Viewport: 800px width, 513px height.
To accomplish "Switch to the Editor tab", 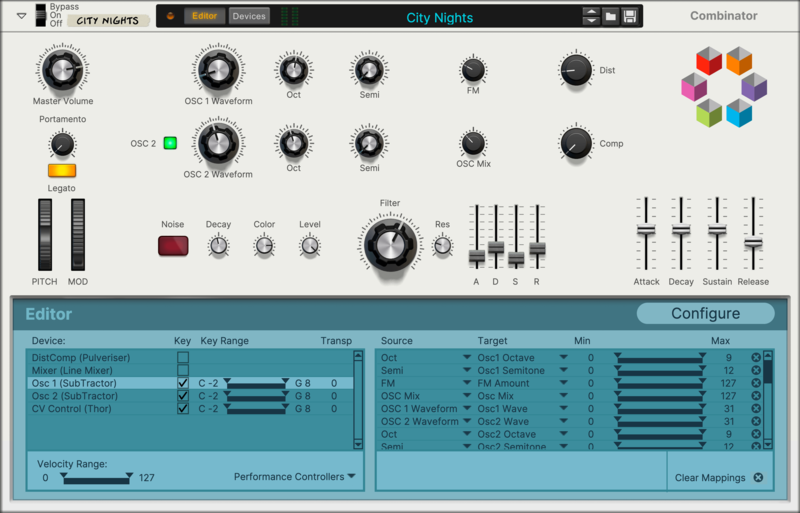I will pyautogui.click(x=204, y=16).
